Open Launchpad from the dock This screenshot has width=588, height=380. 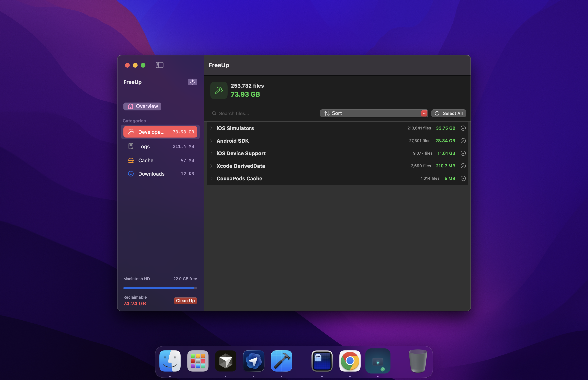point(198,361)
